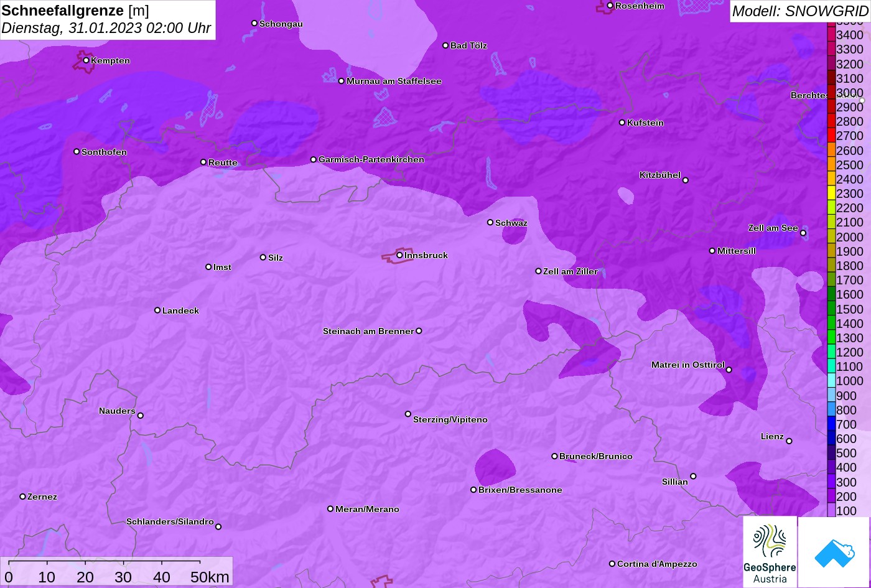Click the date Dienstag, 31.01.2023 02:00 Uhr
This screenshot has height=588, width=871.
[106, 28]
